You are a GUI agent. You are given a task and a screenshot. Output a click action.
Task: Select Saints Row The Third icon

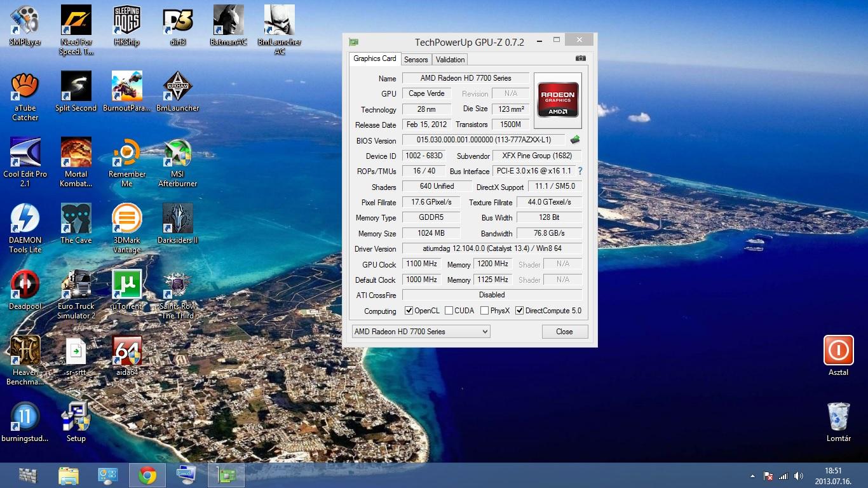point(178,294)
